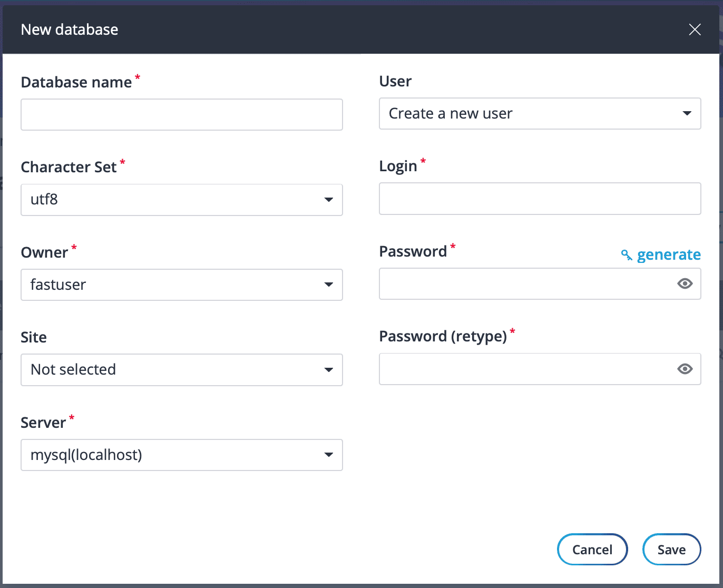Click the Database name input field
Image resolution: width=723 pixels, height=588 pixels.
[181, 114]
